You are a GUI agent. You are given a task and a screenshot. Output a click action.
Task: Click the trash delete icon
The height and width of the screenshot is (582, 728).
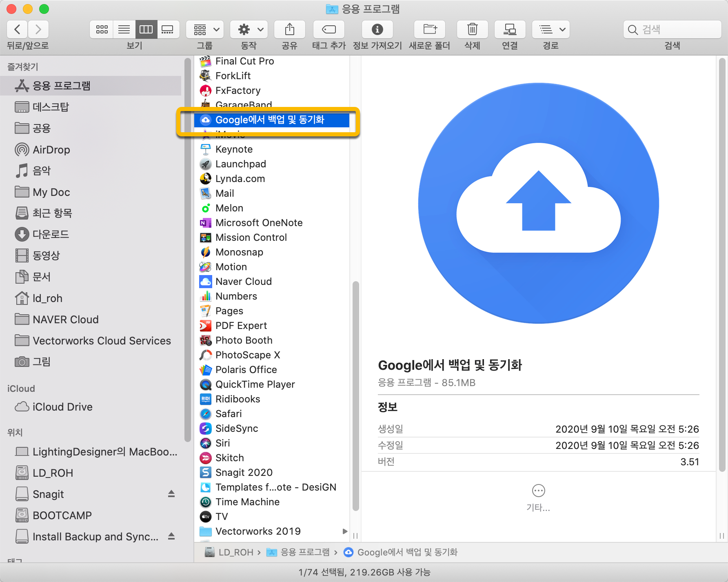pos(473,29)
